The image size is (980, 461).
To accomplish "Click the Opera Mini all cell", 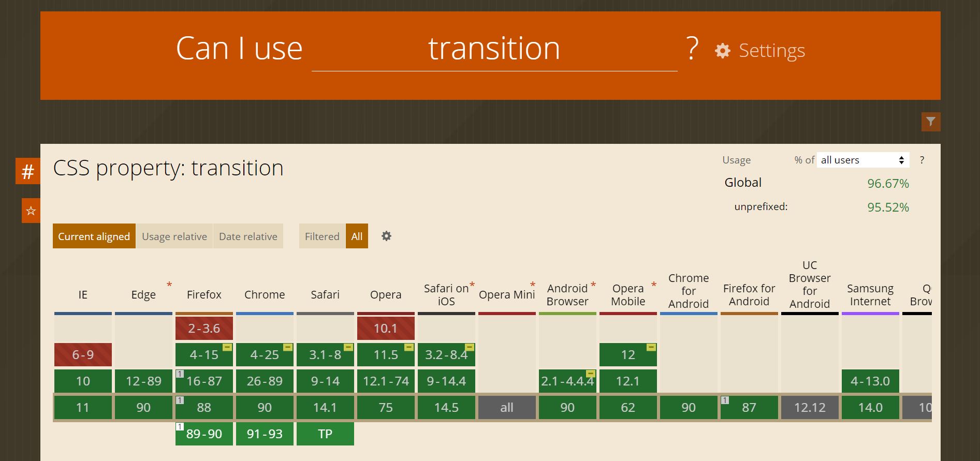I will pos(507,407).
